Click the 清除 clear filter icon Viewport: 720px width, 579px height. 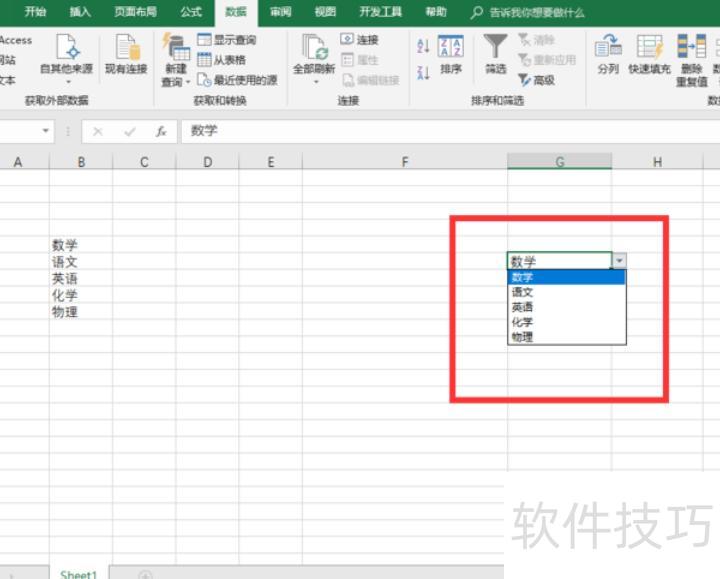[524, 39]
